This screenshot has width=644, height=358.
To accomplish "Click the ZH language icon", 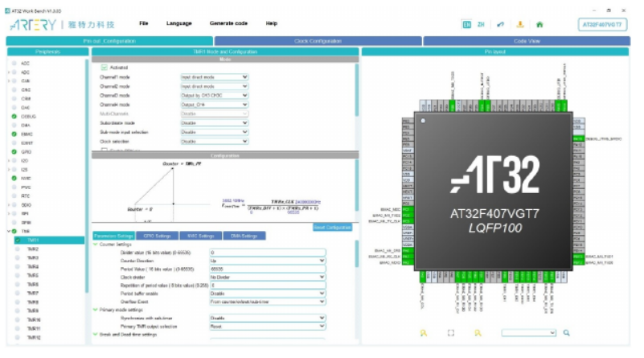I will pyautogui.click(x=481, y=25).
